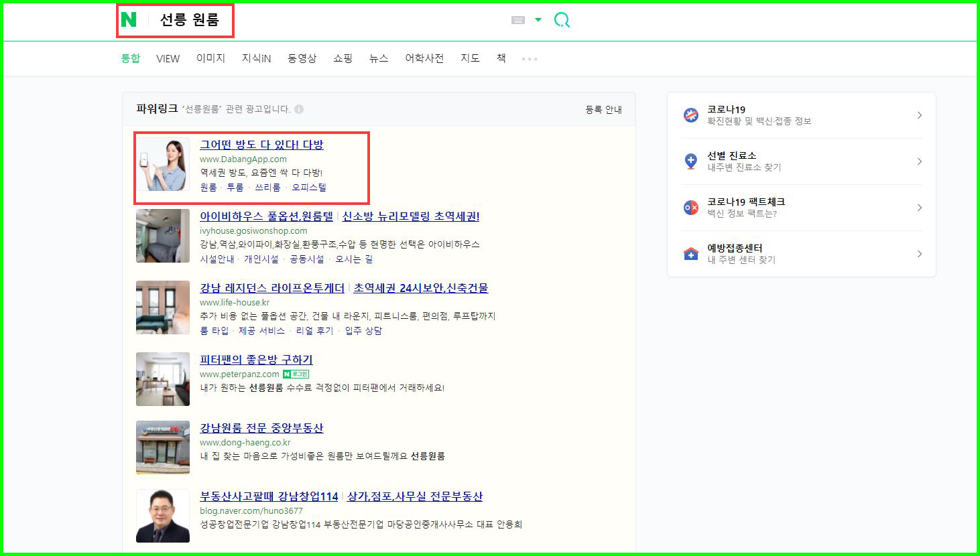Open link 상가,점포,사무실 전문부동산

click(x=415, y=496)
